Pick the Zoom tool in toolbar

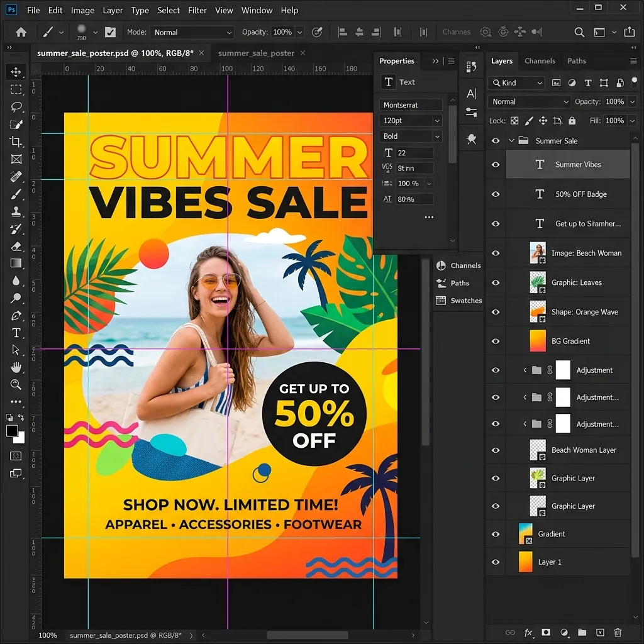click(x=16, y=384)
